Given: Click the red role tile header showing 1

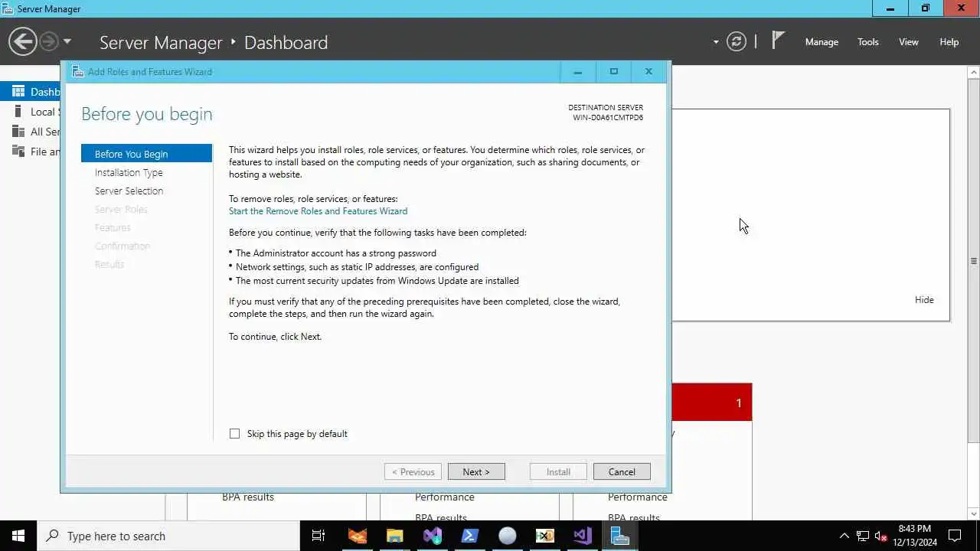Looking at the screenshot, I should point(712,402).
